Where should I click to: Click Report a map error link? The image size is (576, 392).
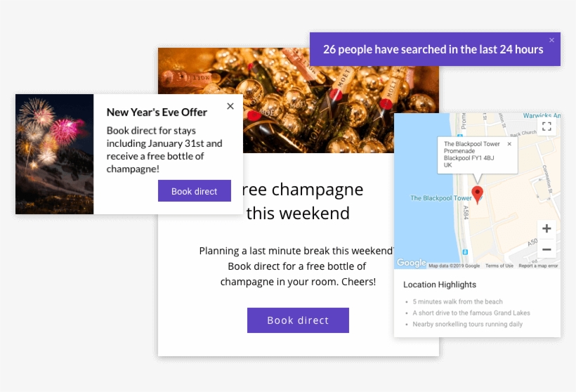click(x=538, y=266)
